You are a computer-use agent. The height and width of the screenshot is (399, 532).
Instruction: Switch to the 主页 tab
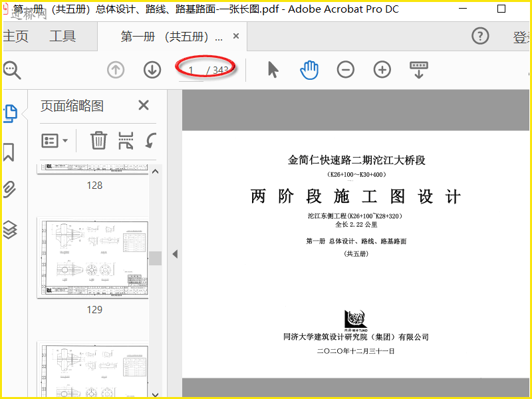[15, 36]
